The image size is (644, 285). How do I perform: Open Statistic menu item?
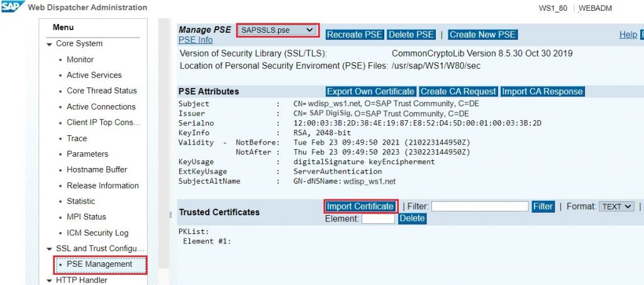tap(81, 201)
